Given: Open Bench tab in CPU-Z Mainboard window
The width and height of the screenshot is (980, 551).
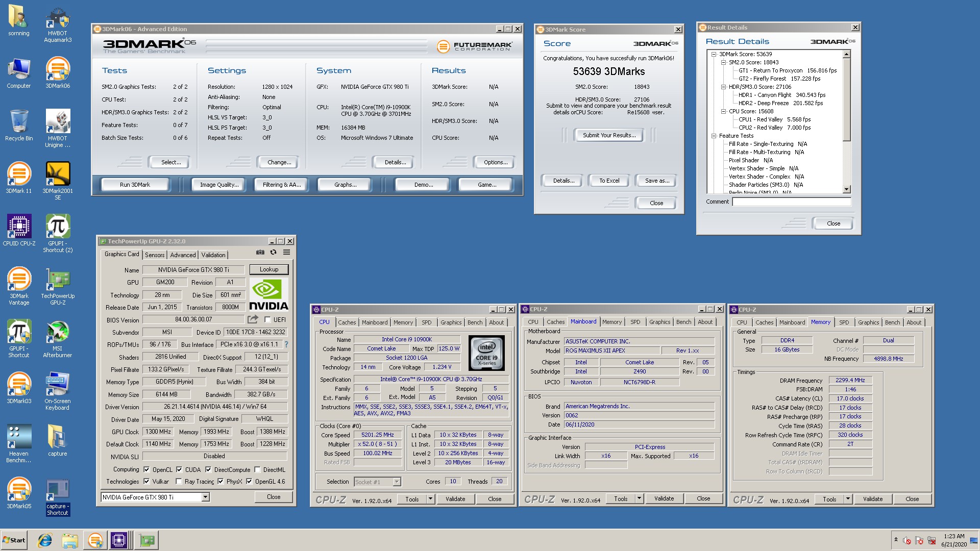Looking at the screenshot, I should point(683,322).
